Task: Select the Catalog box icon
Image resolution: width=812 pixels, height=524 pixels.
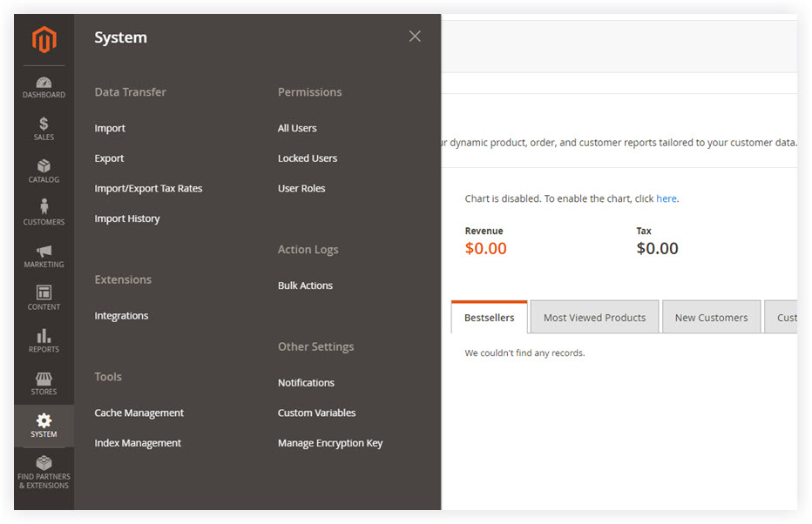Action: coord(44,166)
